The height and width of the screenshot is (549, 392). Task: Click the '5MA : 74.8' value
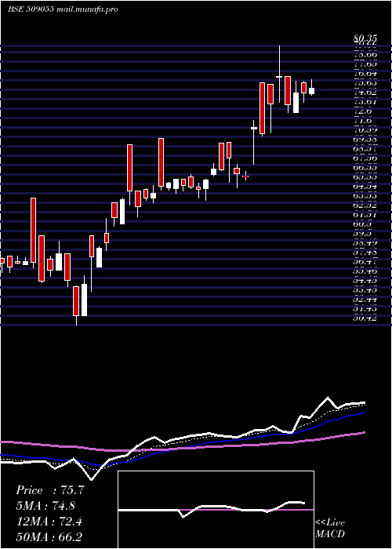pos(45,506)
